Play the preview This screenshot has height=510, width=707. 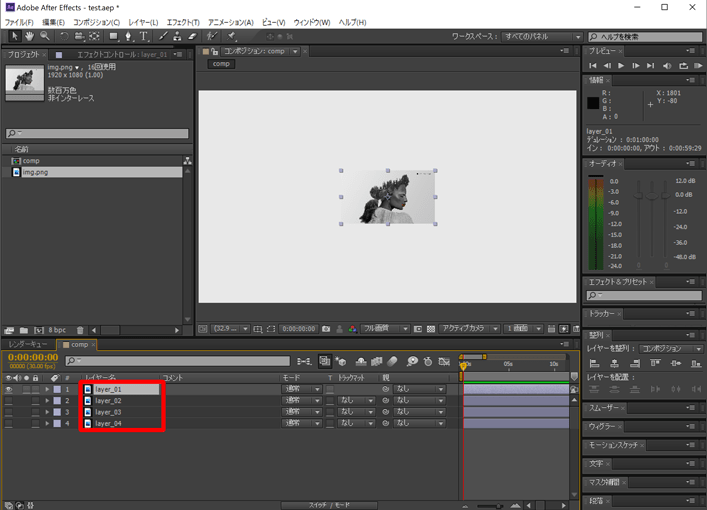[621, 65]
